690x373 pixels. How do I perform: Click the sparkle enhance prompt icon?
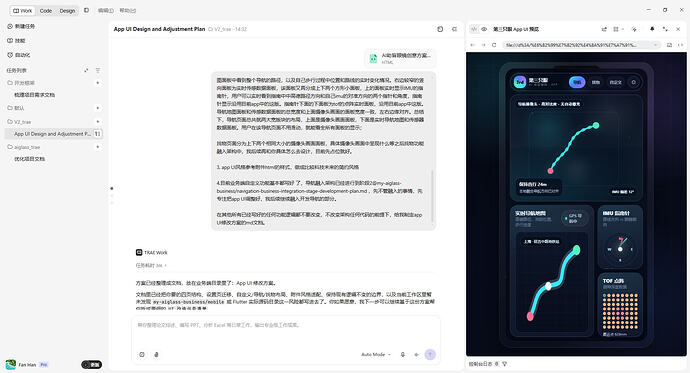[x=416, y=355]
